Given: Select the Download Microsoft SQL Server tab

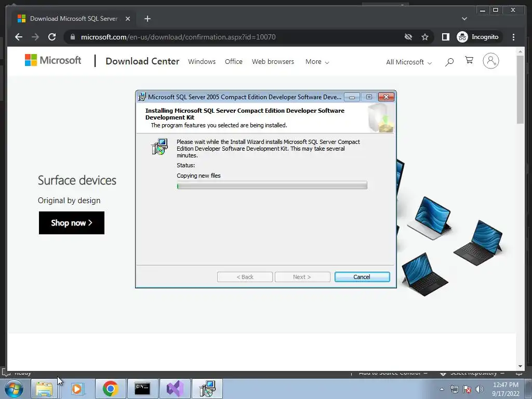Looking at the screenshot, I should click(x=74, y=19).
